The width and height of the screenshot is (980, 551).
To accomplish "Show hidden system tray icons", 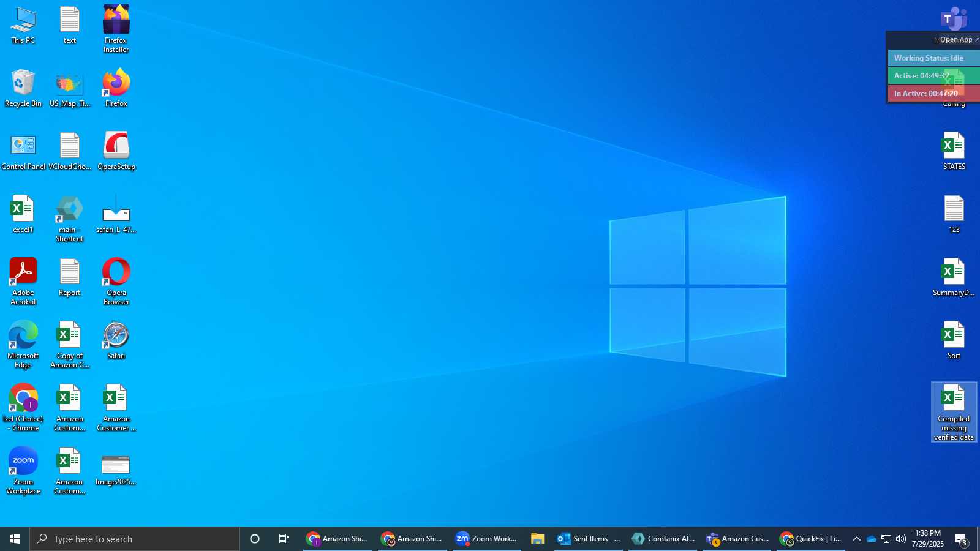I will click(857, 539).
